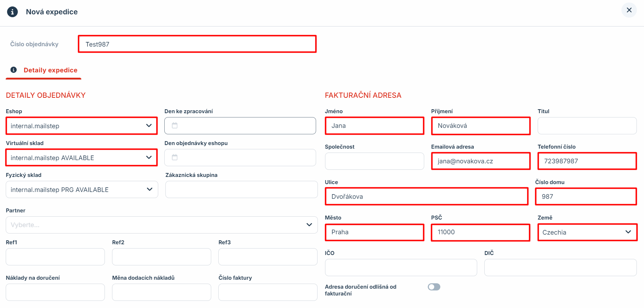Click the info icon next to Detaily expedice

point(14,70)
